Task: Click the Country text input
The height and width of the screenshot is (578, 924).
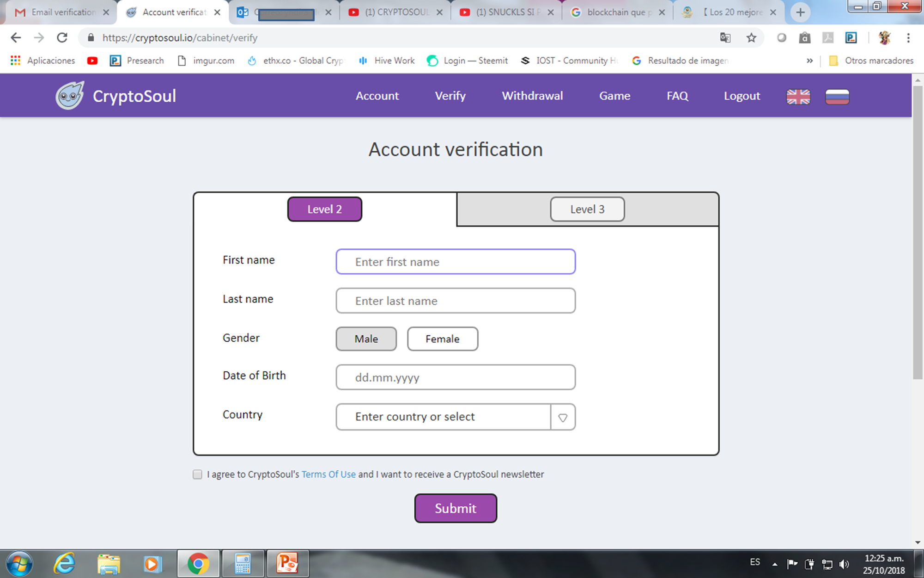Action: tap(443, 417)
